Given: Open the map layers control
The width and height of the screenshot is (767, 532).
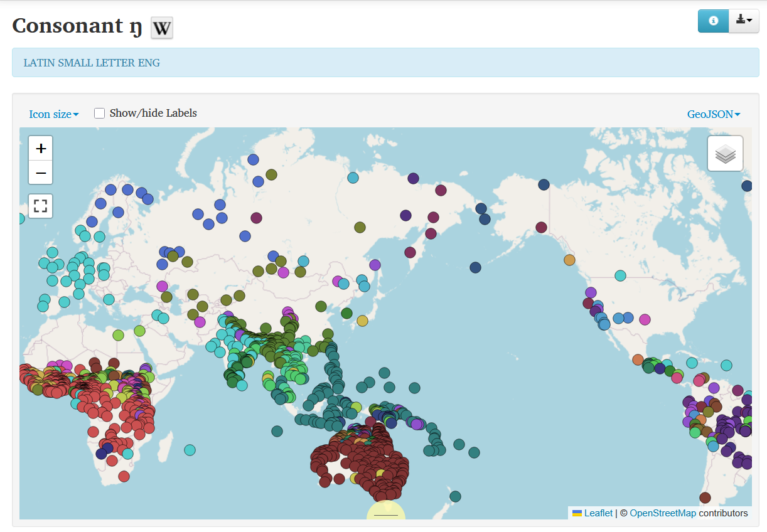Looking at the screenshot, I should 725,154.
